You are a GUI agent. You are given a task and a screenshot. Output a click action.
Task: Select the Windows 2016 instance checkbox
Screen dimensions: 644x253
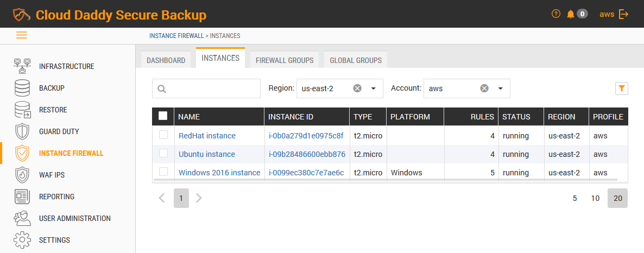pos(163,172)
